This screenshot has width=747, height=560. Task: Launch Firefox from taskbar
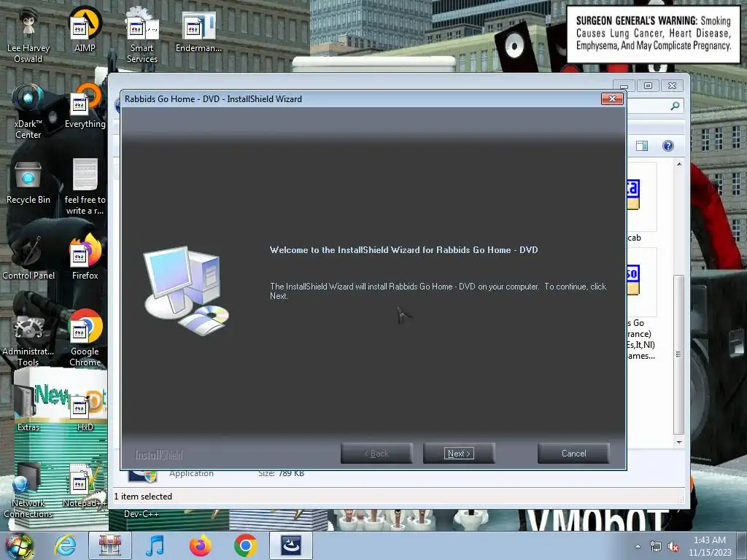click(200, 545)
